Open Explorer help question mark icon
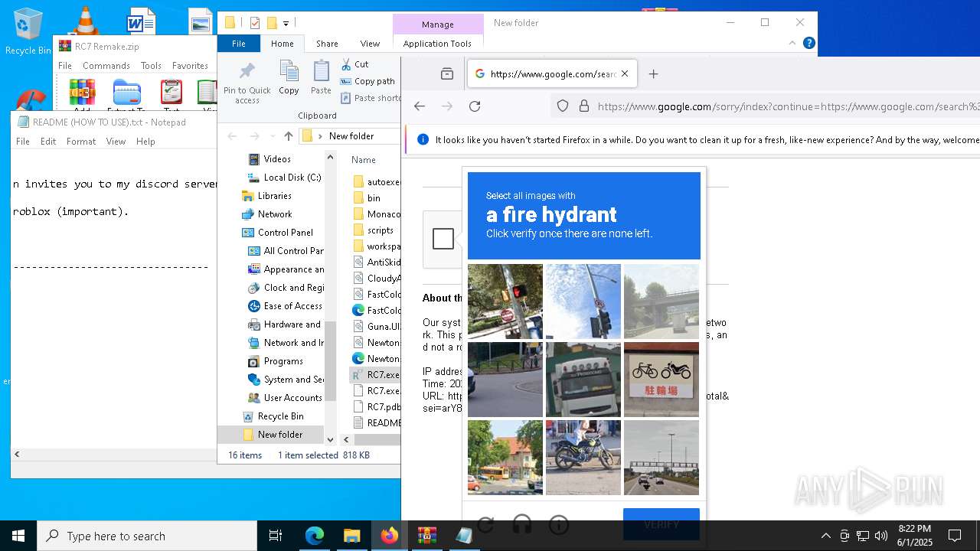Image resolution: width=980 pixels, height=551 pixels. 808,44
